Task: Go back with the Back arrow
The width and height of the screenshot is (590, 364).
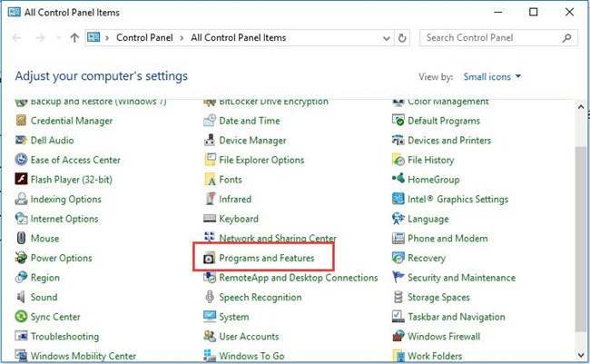Action: point(17,37)
